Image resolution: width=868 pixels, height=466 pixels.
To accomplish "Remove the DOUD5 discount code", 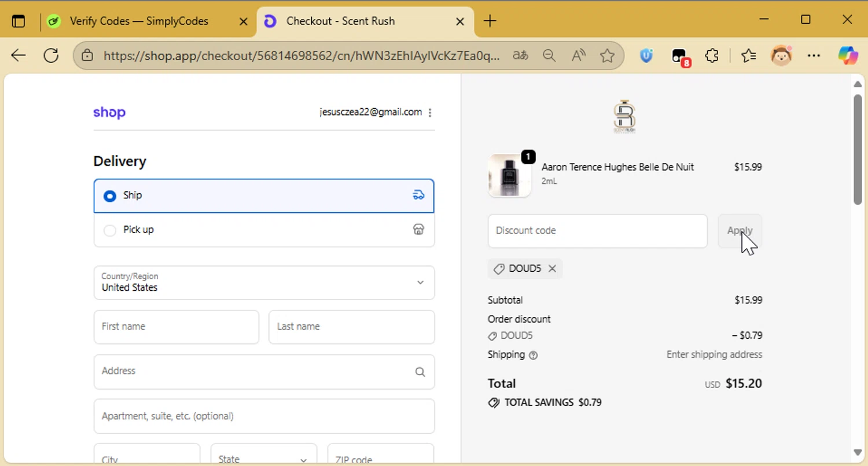I will coord(552,268).
